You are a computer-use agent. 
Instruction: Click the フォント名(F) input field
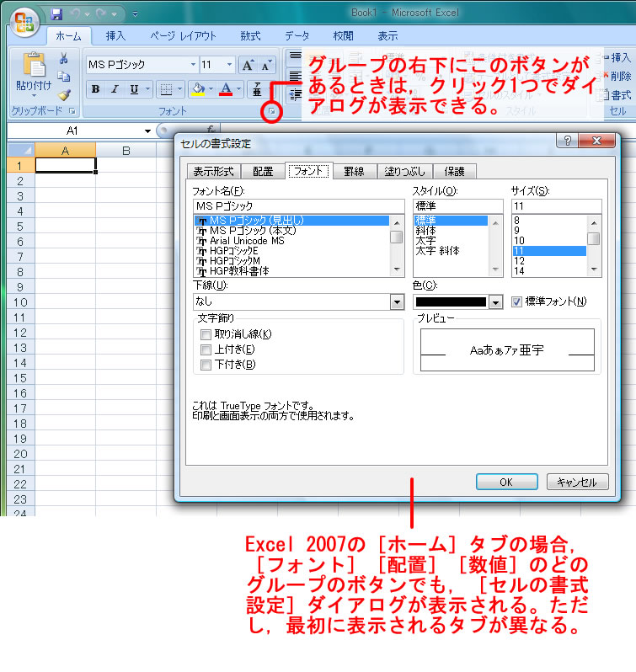298,206
